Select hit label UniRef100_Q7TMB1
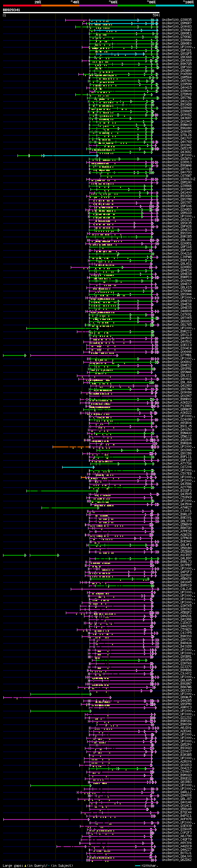Image resolution: width=197 pixels, height=868 pixels. click(x=177, y=355)
